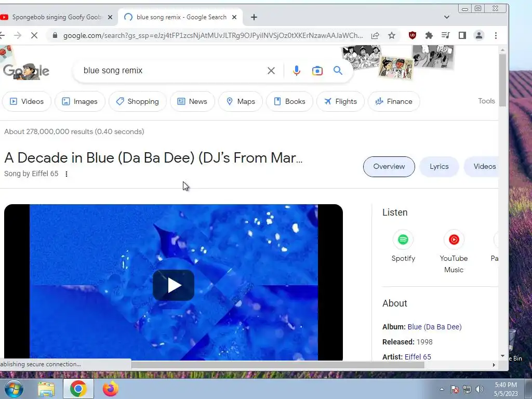Click the site lock icon
Screen dimensions: 532x399
pyautogui.click(x=55, y=35)
